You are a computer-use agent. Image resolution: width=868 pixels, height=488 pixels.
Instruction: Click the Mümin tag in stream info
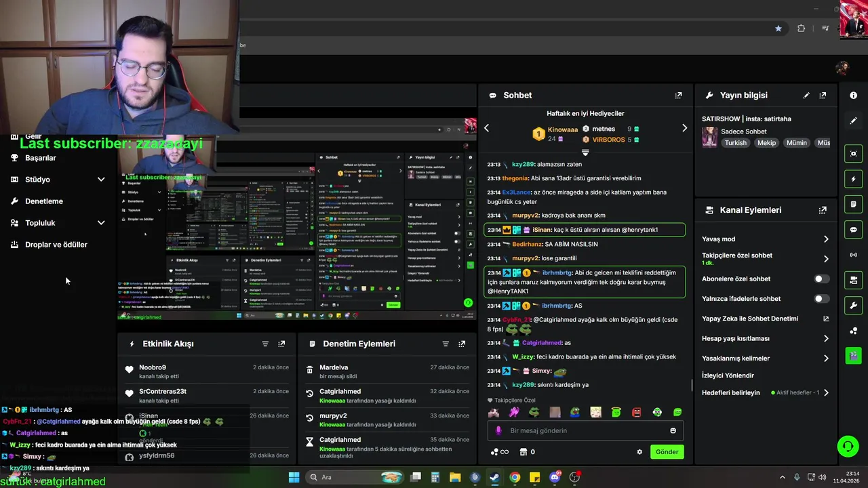[x=797, y=143]
